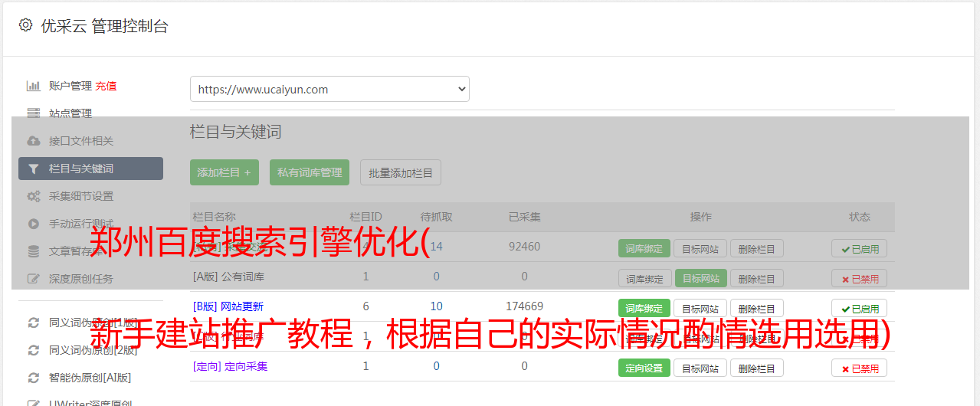This screenshot has height=406, width=980.
Task: Click the edit icon for 深度原创任务
Action: coord(33,279)
